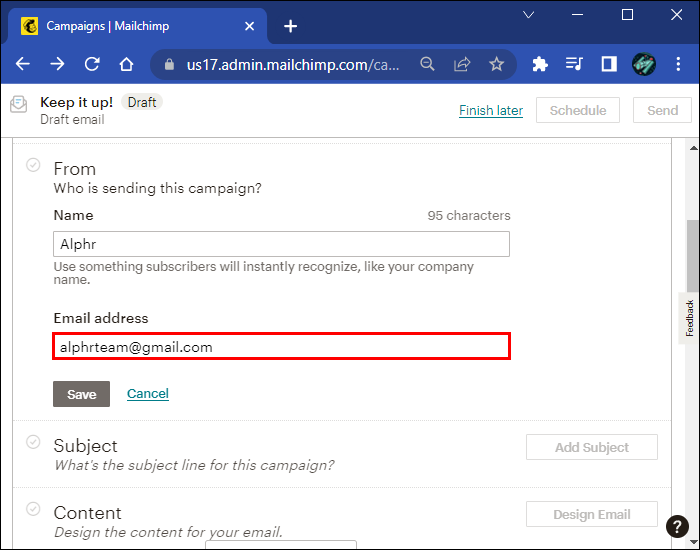Click the "Subject" section heading
This screenshot has height=550, width=700.
[x=85, y=446]
